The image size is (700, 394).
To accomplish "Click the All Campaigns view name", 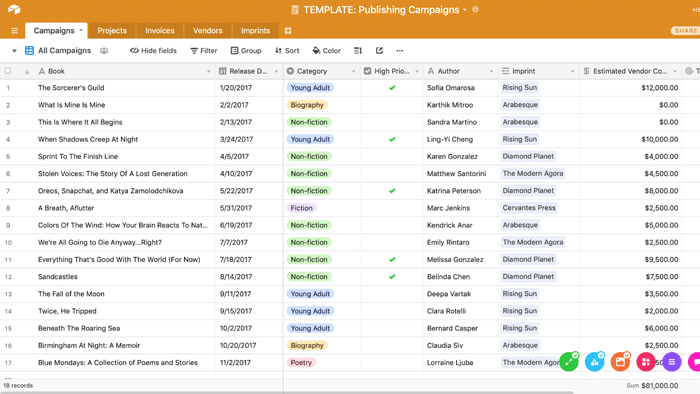I will point(64,50).
